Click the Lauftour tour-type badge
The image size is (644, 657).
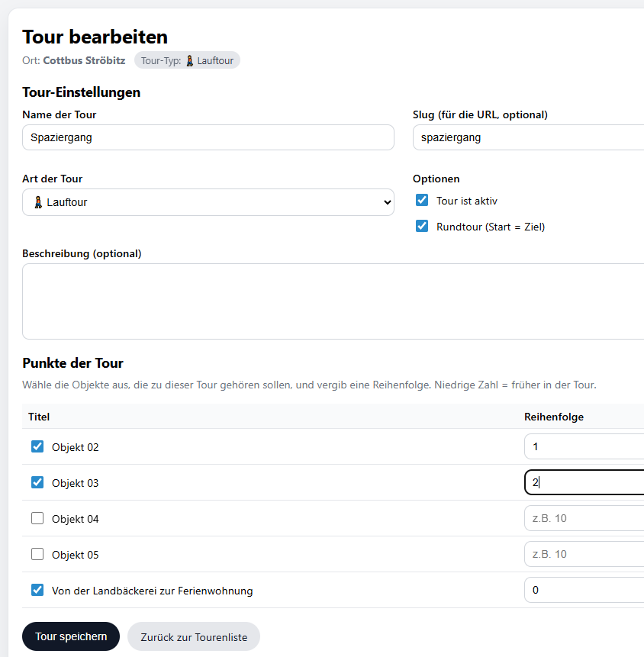point(187,60)
